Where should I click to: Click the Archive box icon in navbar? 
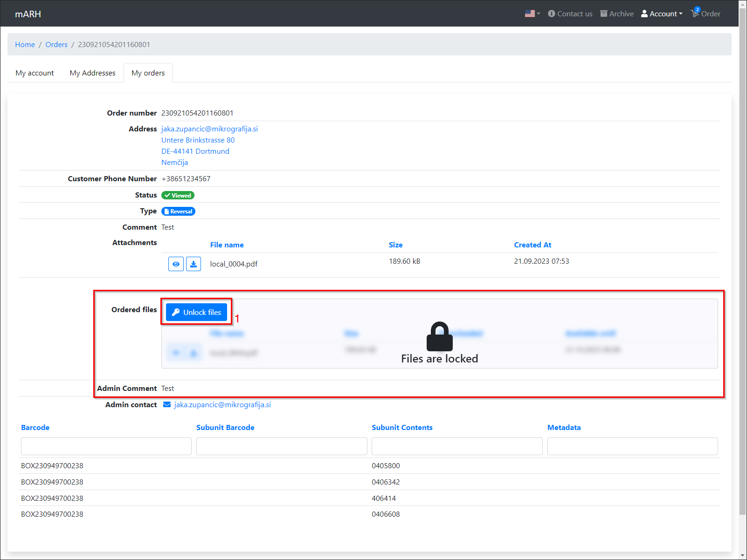(x=604, y=14)
